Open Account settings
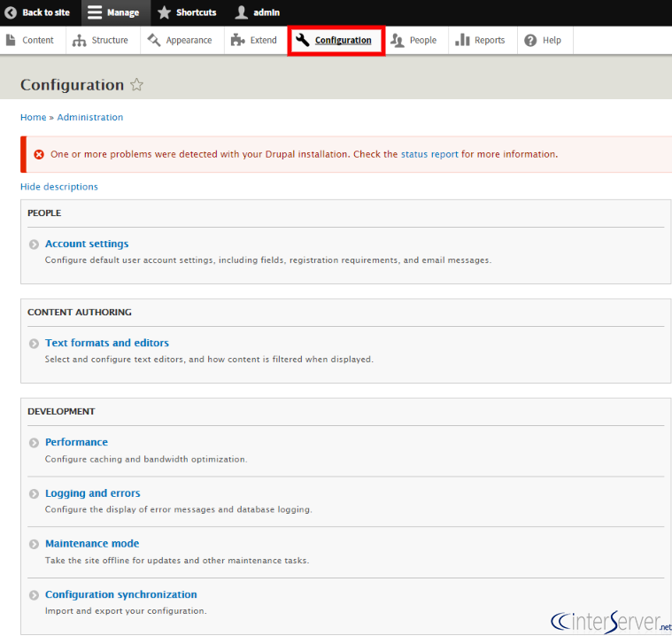 point(87,244)
